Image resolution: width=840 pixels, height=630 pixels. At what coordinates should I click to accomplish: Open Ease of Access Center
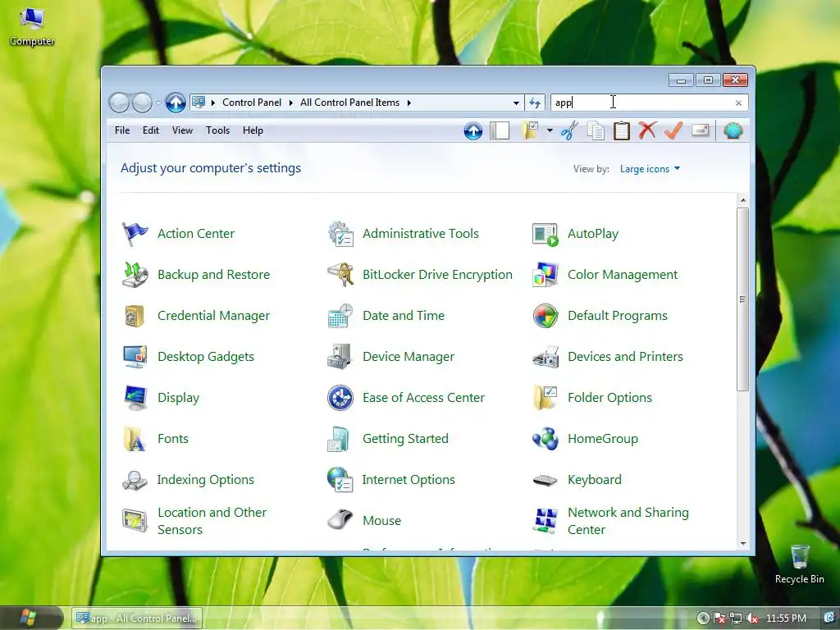(x=406, y=398)
